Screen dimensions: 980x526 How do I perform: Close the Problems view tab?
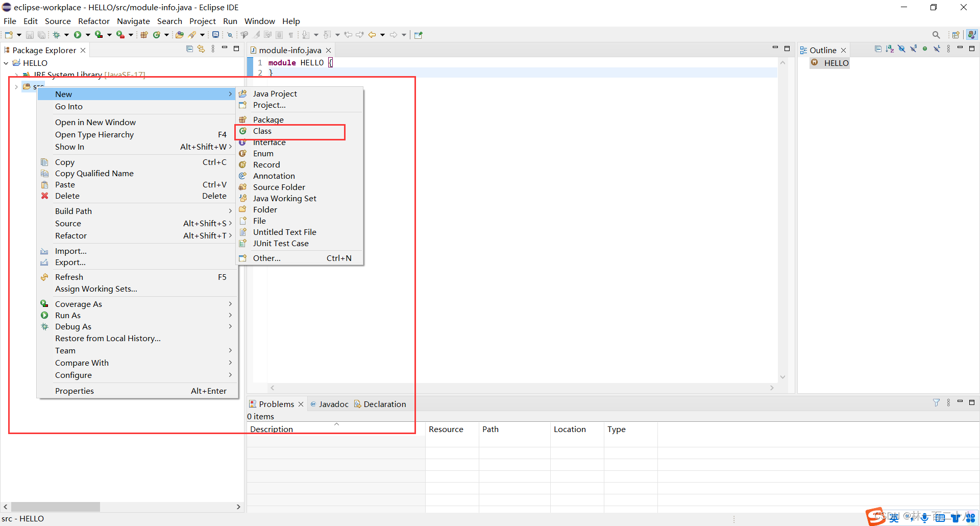[301, 404]
